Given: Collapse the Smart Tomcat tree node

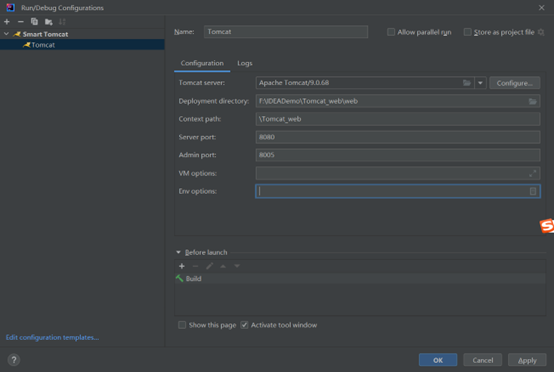Looking at the screenshot, I should tap(6, 34).
